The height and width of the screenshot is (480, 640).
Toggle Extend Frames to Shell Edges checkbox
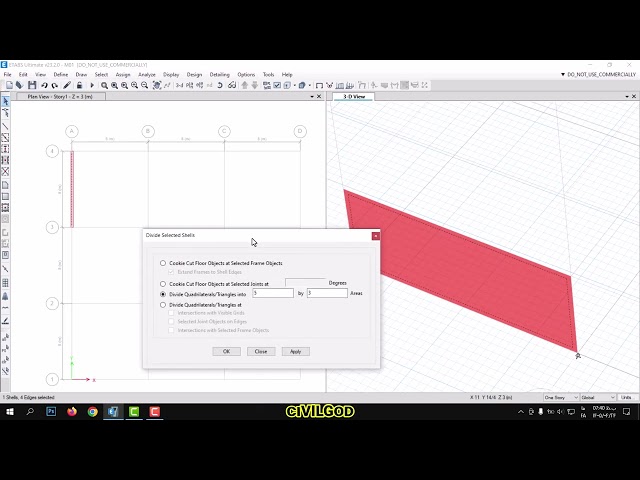[x=171, y=272]
